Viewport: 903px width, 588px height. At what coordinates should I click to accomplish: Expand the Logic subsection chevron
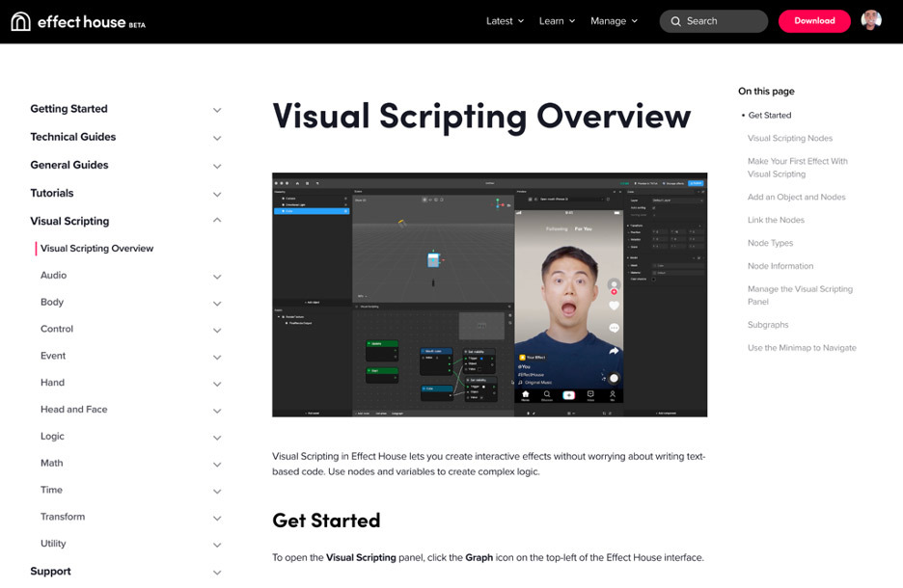pos(217,438)
